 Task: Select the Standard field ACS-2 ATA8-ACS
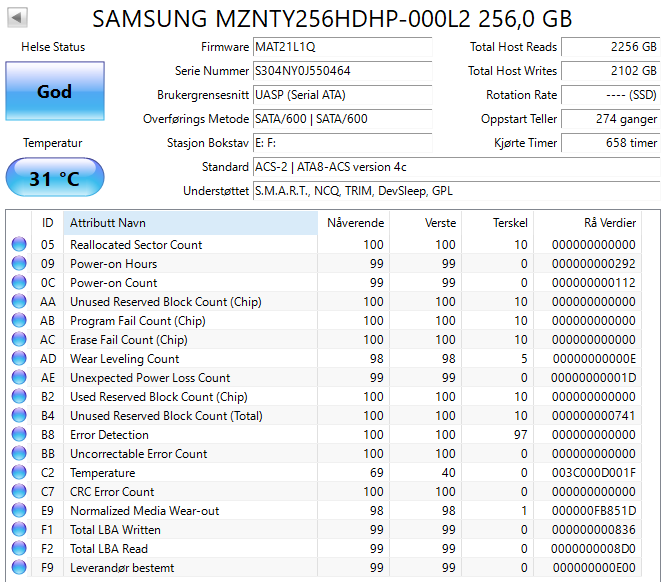[456, 167]
